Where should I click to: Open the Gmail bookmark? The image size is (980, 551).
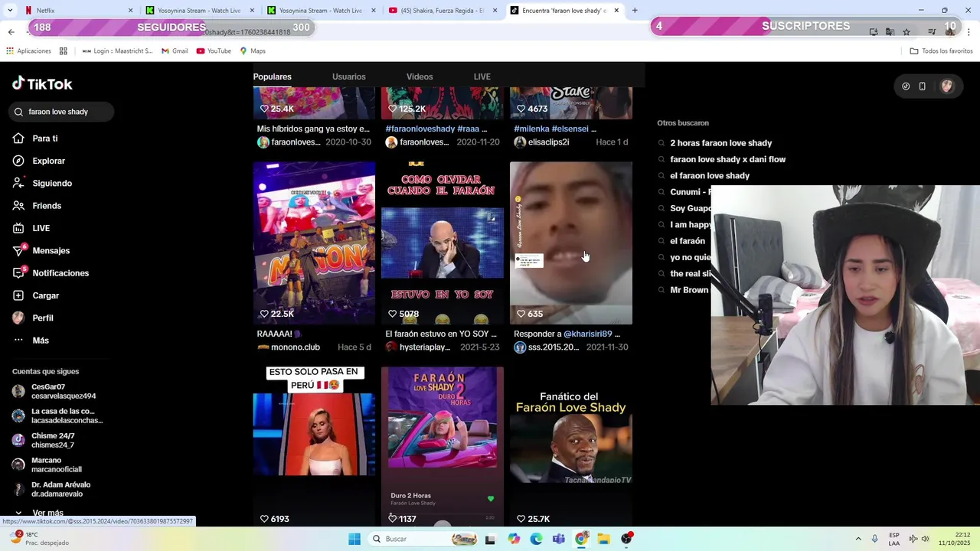(x=175, y=51)
